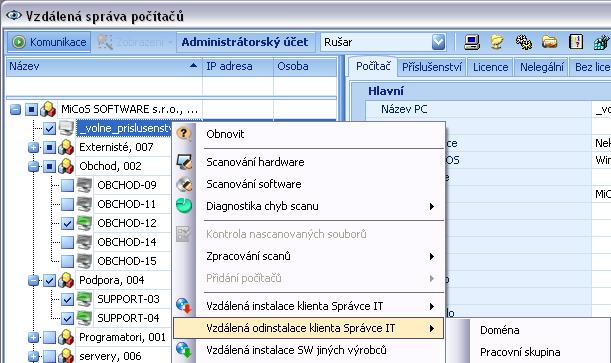The image size is (611, 363).
Task: Expand the Programatori, 001 node
Action: [34, 338]
